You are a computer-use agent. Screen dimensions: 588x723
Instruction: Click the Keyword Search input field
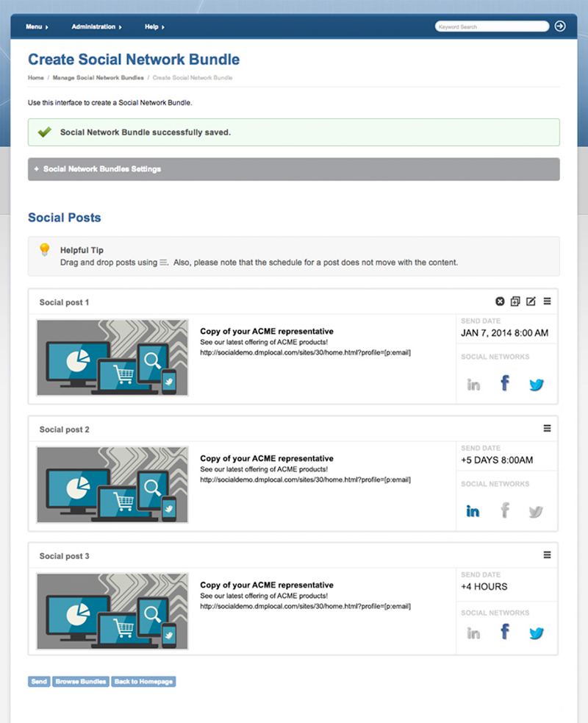(491, 26)
